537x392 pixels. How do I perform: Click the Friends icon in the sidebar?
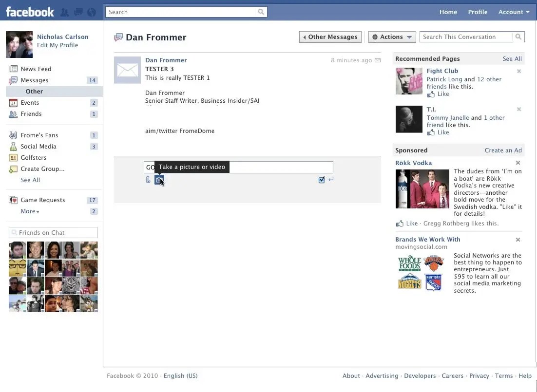(x=14, y=114)
